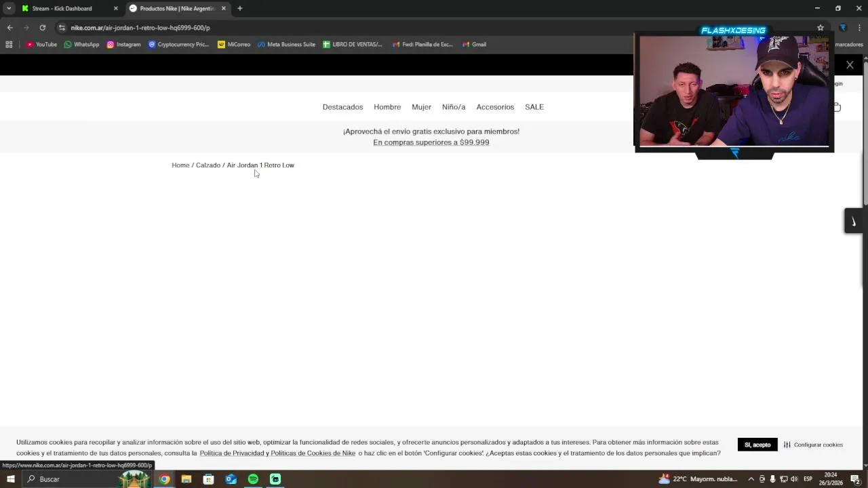Open the Meta Business Suite bookmark
Viewport: 868px width, 488px height.
click(286, 45)
